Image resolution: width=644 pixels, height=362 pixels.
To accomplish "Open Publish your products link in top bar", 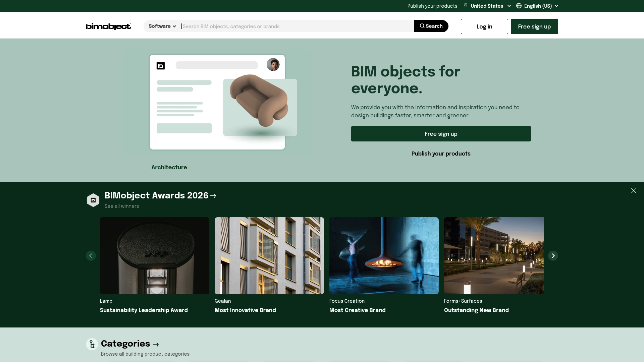I will pyautogui.click(x=432, y=6).
